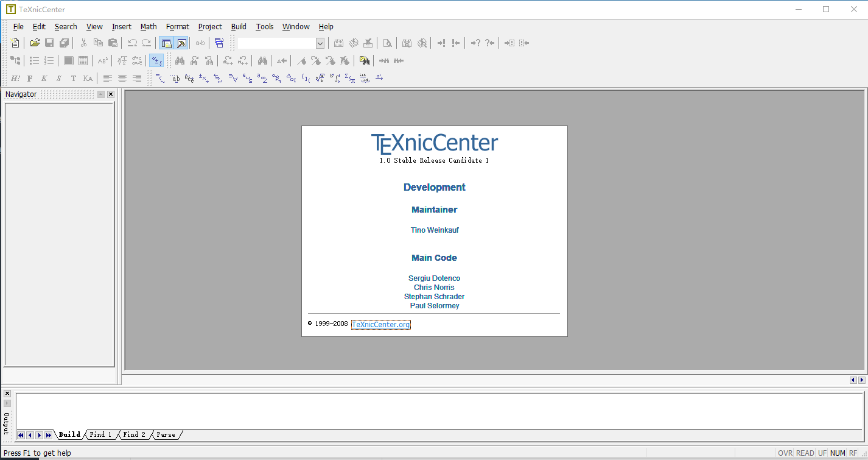This screenshot has height=460, width=868.
Task: Open the TeXnicCenter.org link
Action: click(380, 325)
